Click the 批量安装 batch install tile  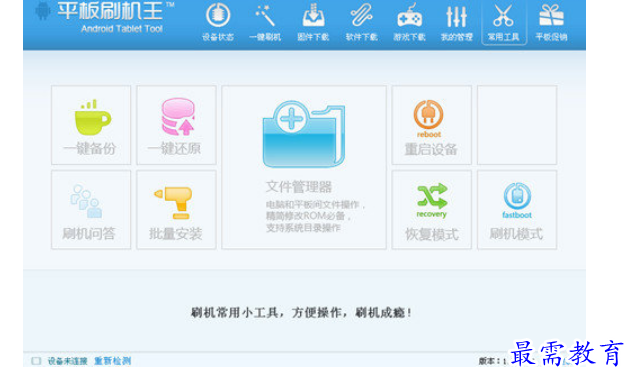pyautogui.click(x=177, y=210)
